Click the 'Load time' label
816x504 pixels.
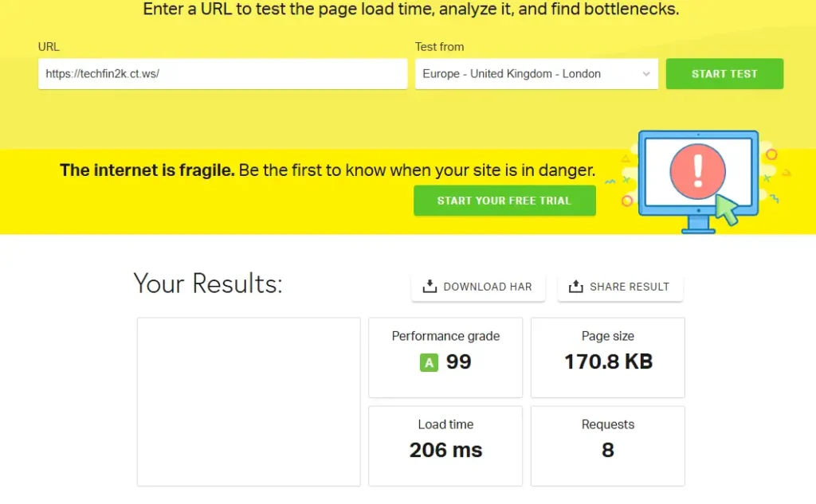point(445,424)
